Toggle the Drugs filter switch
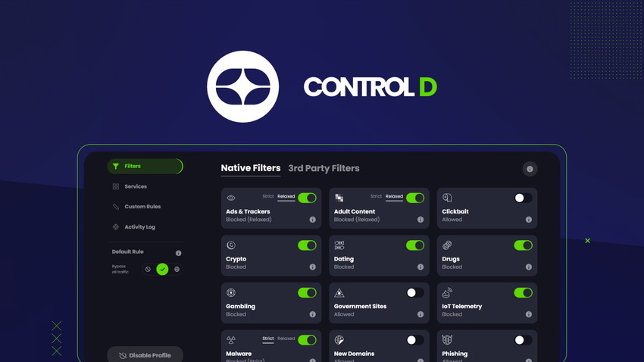 coord(523,245)
